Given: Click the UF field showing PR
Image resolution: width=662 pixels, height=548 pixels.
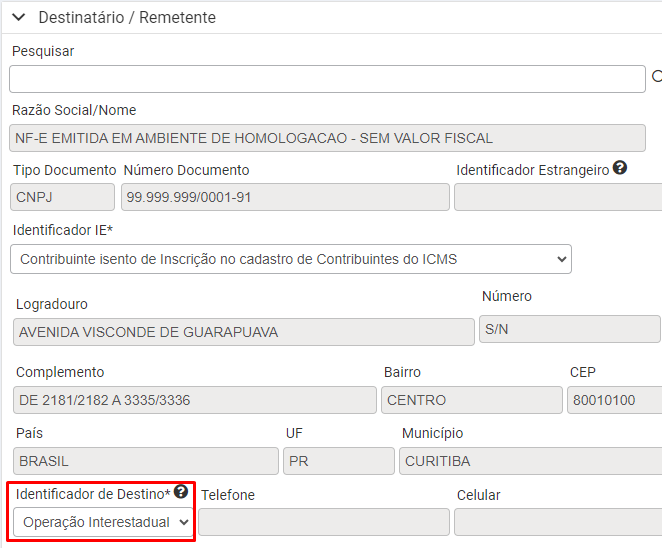Looking at the screenshot, I should pyautogui.click(x=339, y=461).
